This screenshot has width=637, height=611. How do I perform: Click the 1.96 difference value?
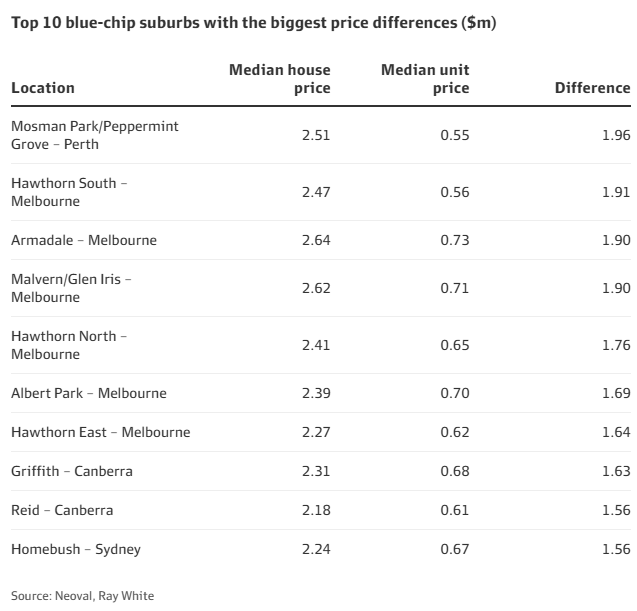pyautogui.click(x=616, y=135)
